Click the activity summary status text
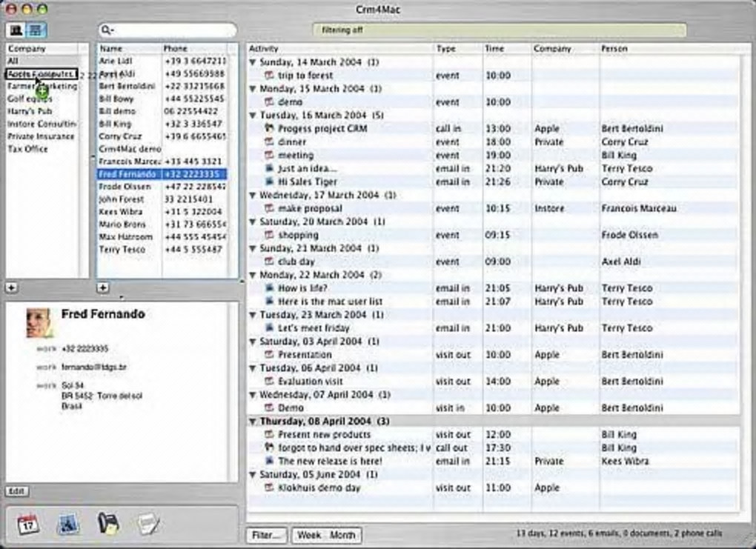The width and height of the screenshot is (756, 549). pos(619,533)
